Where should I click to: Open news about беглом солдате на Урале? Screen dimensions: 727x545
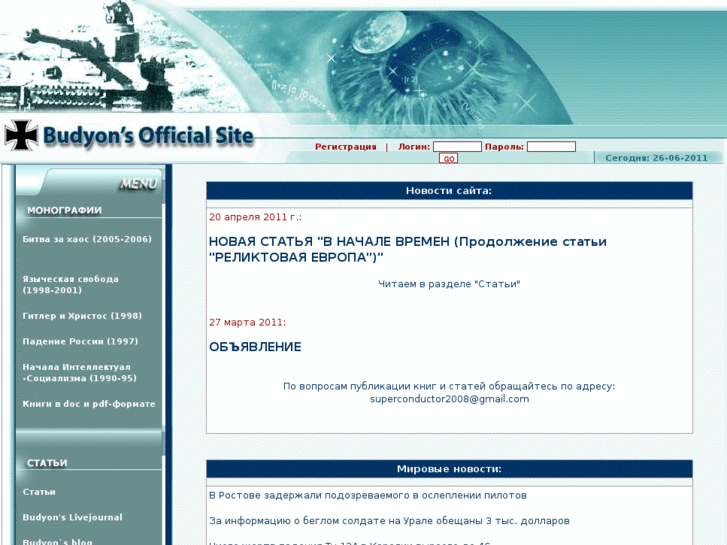(389, 521)
